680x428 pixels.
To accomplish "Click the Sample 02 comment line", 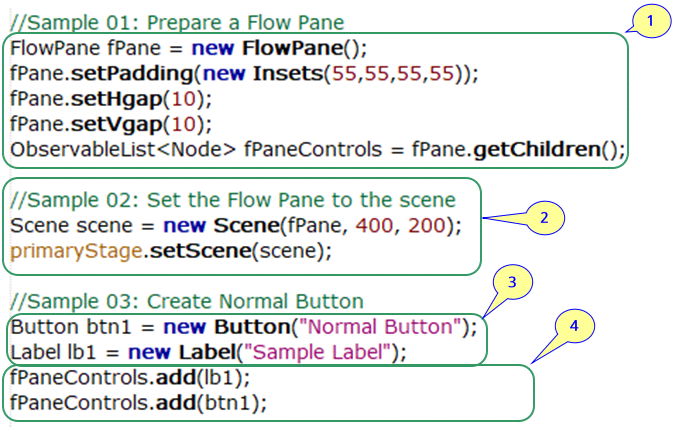I will tap(233, 198).
